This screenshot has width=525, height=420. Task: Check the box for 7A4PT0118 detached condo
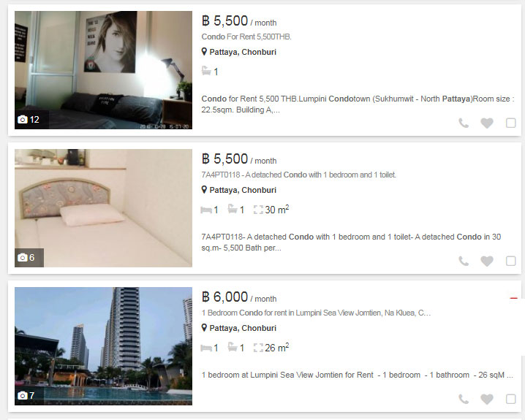510,261
